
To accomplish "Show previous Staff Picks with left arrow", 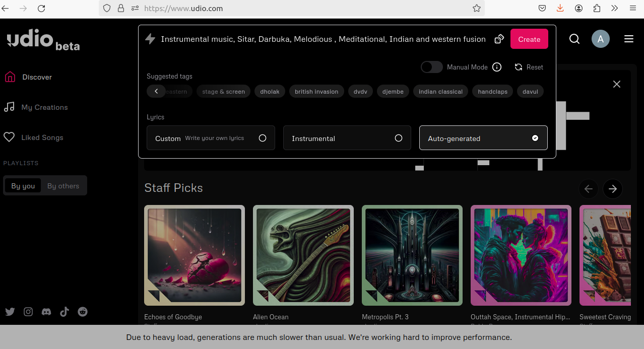I will point(589,189).
